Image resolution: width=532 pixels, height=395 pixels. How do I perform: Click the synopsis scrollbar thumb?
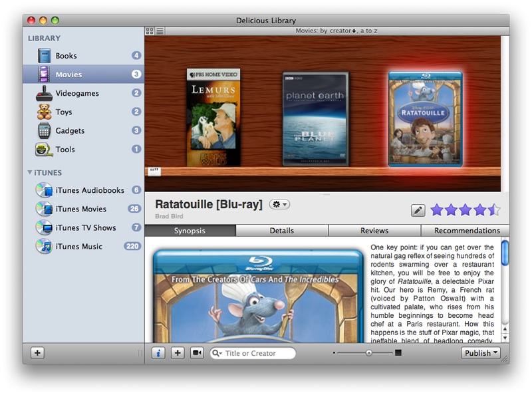point(505,253)
